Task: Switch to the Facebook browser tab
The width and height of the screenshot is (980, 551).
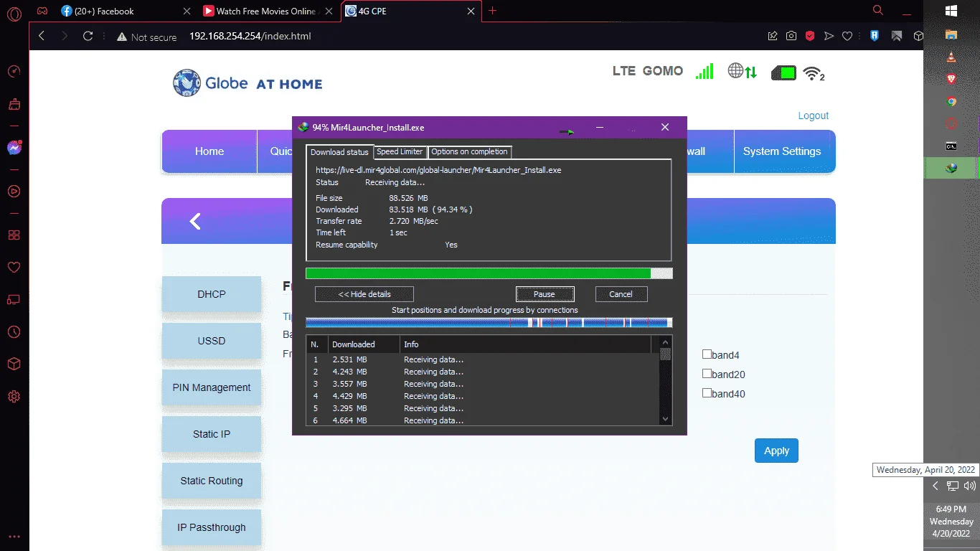Action: (126, 11)
